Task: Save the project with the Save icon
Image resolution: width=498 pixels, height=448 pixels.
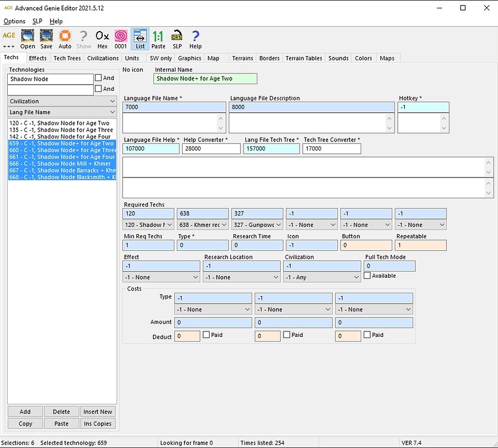Action: [46, 38]
